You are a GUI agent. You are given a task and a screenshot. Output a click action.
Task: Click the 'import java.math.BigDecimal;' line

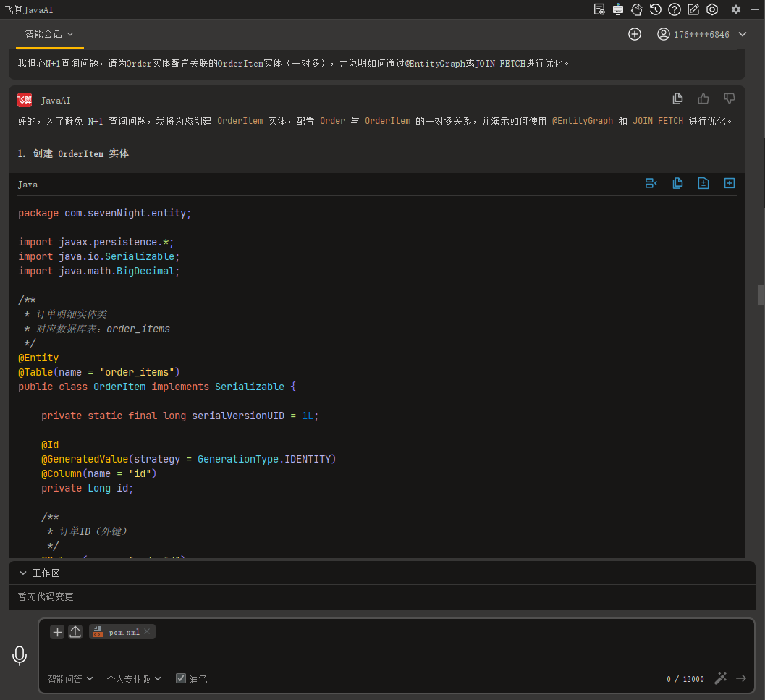(99, 271)
